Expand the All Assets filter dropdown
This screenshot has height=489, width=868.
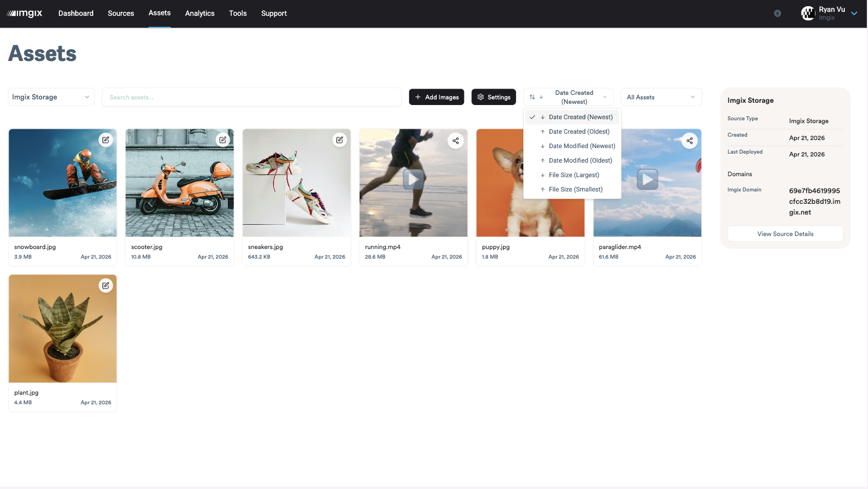(661, 97)
